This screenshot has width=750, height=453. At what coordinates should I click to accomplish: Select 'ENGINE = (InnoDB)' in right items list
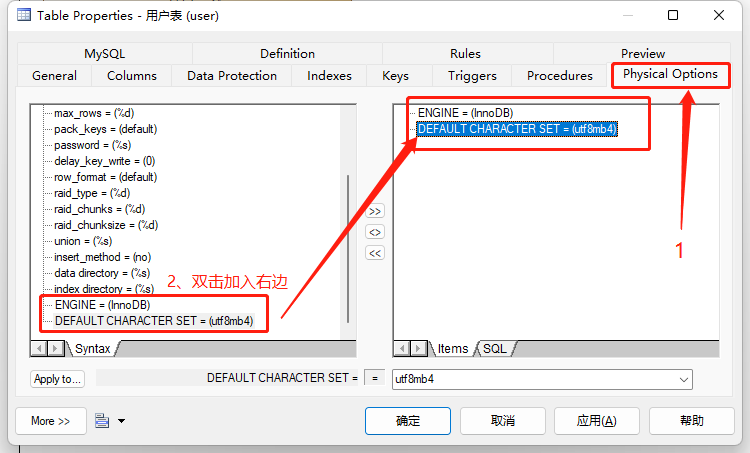pyautogui.click(x=465, y=113)
